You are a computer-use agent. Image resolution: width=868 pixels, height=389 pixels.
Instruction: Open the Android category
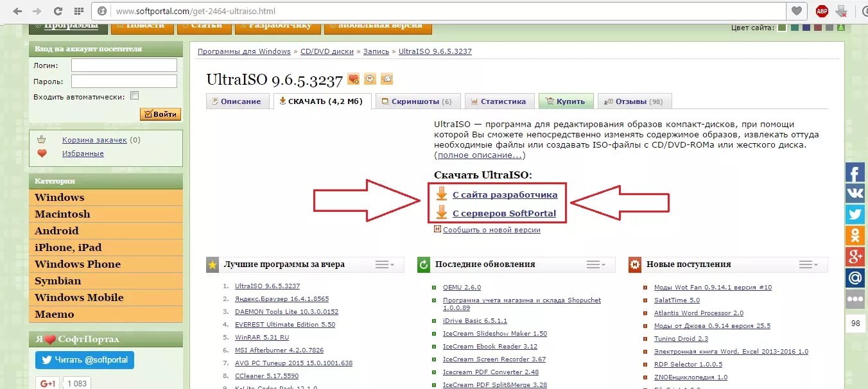click(106, 230)
